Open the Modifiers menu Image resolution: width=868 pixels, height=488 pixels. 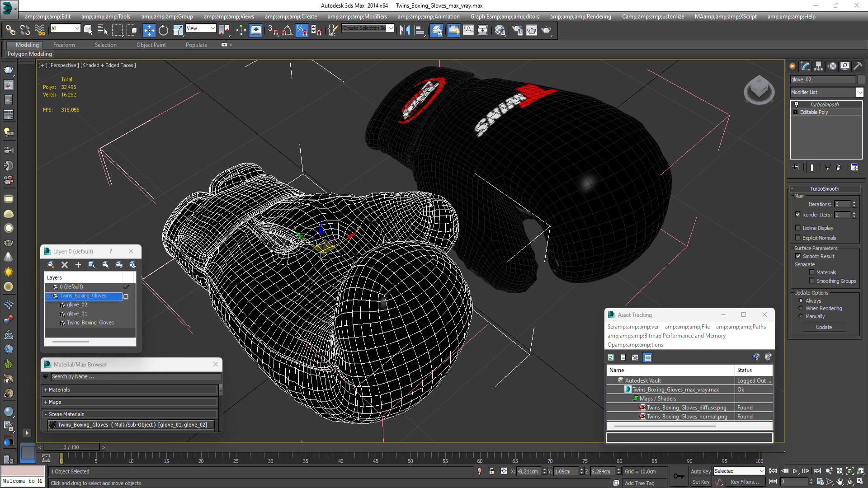(357, 17)
